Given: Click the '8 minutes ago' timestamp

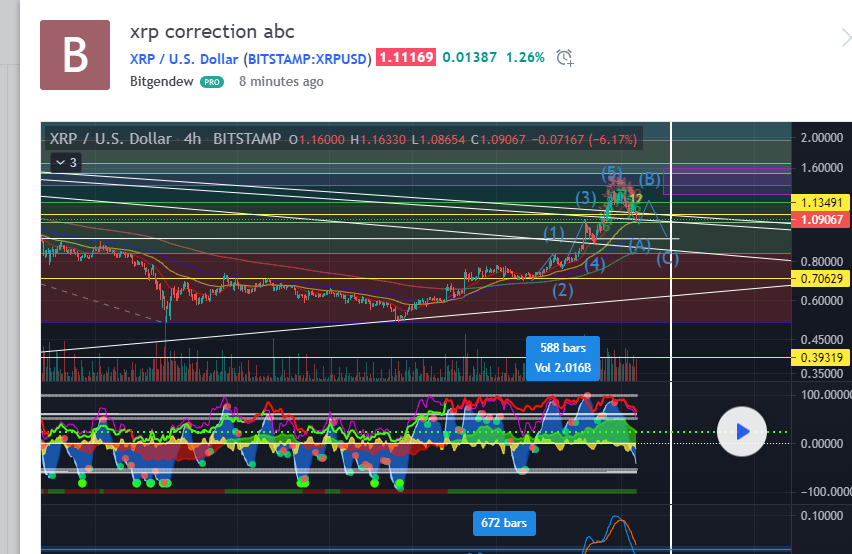Looking at the screenshot, I should [x=280, y=82].
